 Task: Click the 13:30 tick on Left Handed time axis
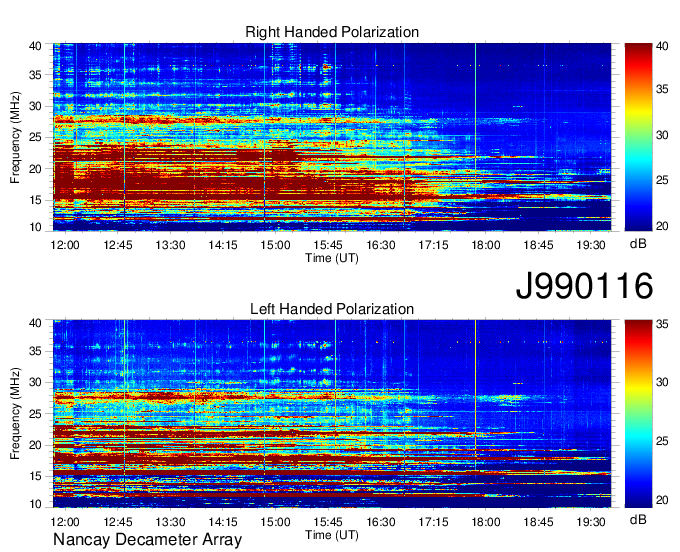pos(170,522)
